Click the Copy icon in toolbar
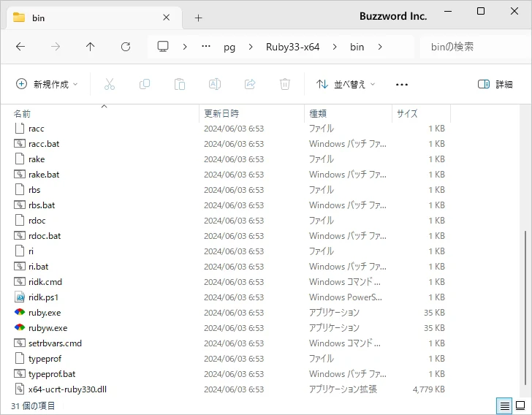The width and height of the screenshot is (532, 415). pyautogui.click(x=145, y=84)
